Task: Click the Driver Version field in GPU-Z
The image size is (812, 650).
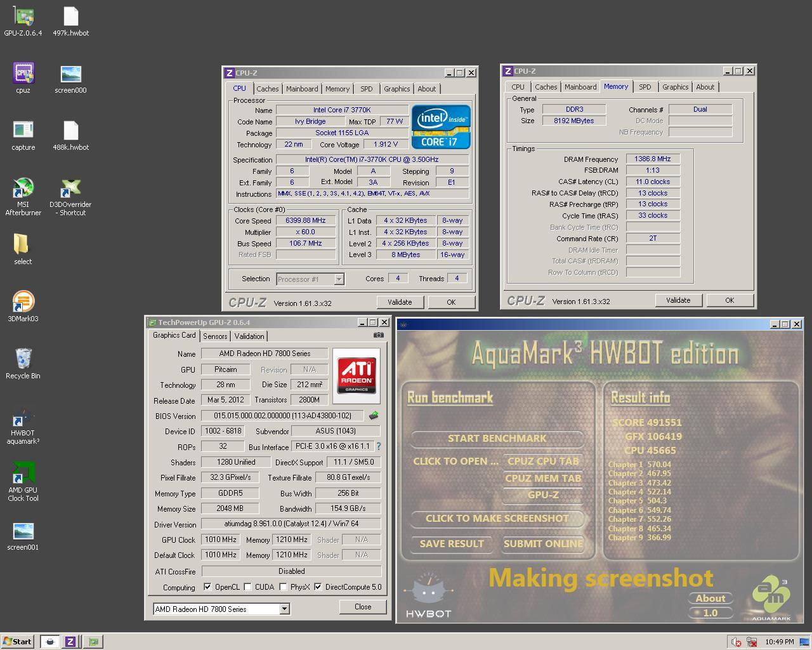Action: [x=291, y=524]
